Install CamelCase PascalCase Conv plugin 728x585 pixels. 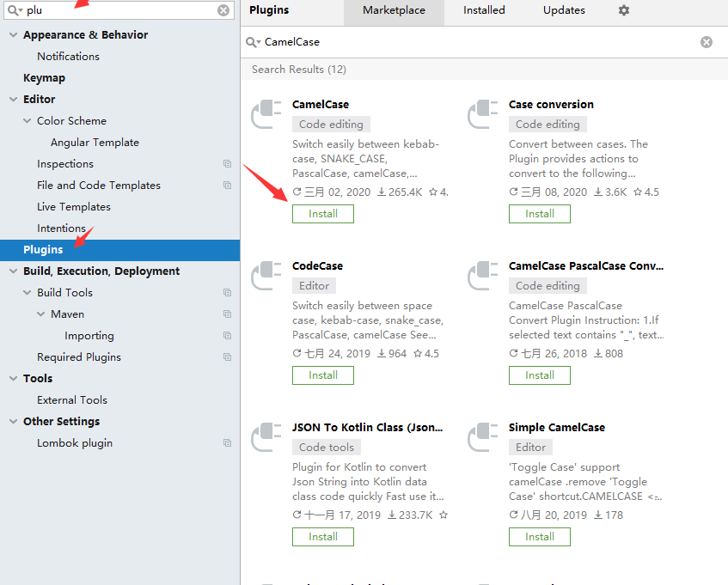(x=540, y=375)
